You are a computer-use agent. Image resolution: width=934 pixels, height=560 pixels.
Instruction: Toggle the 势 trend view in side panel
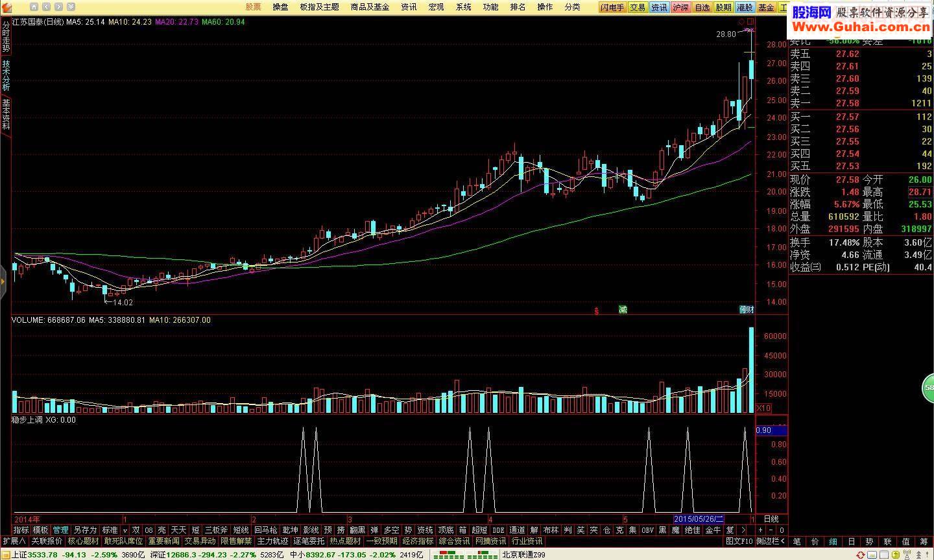click(x=870, y=541)
